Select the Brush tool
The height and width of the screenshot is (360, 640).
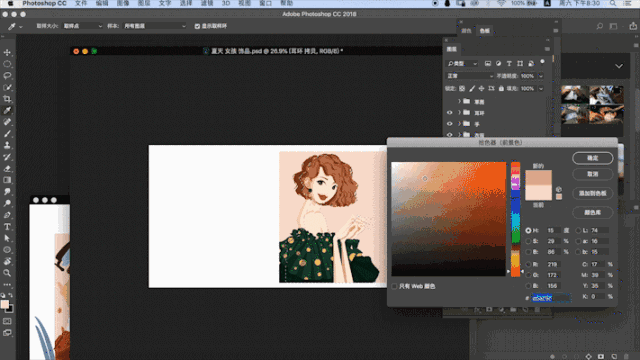[x=7, y=134]
